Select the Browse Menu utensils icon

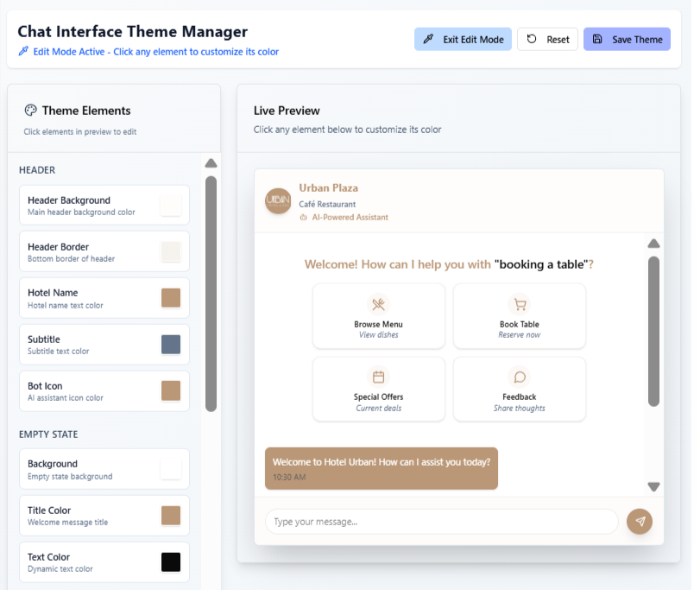(x=378, y=303)
